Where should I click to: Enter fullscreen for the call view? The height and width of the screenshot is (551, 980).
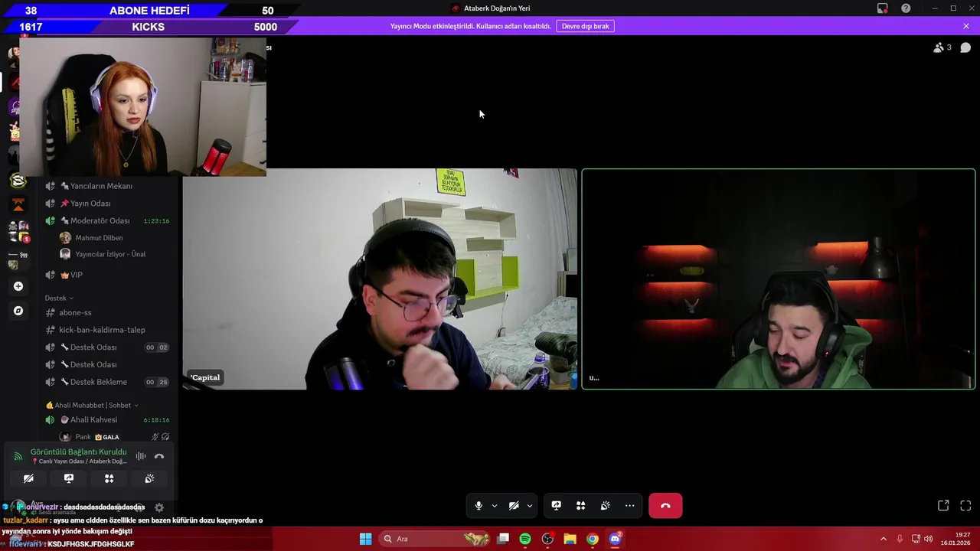click(965, 506)
